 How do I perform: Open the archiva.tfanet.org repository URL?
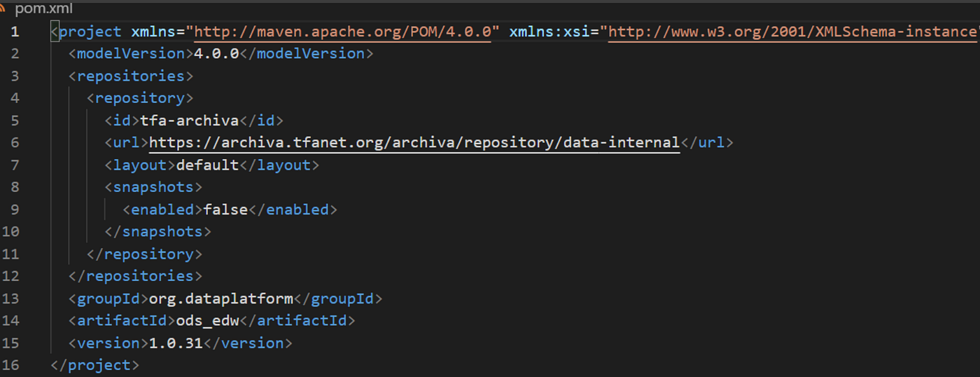tap(414, 143)
